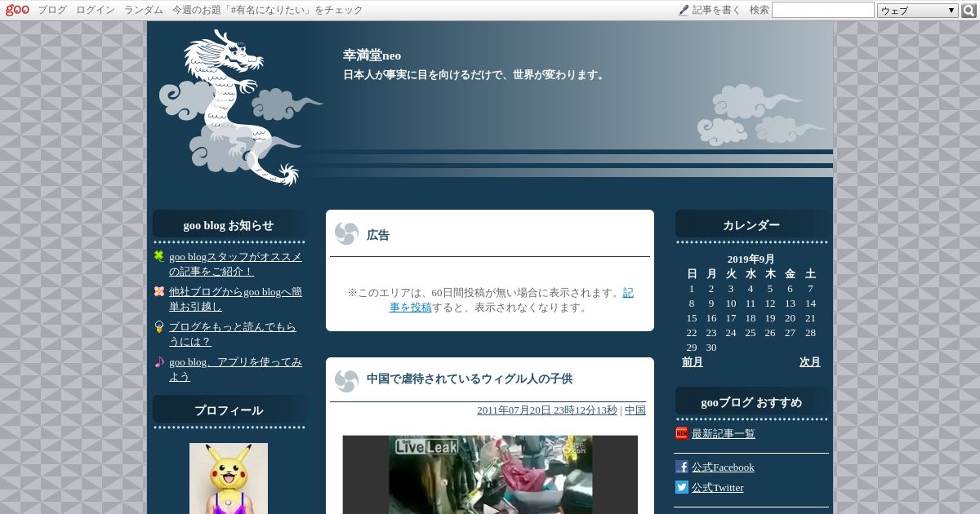980x514 pixels.
Task: Open the ブログ top menu item
Action: click(x=52, y=10)
